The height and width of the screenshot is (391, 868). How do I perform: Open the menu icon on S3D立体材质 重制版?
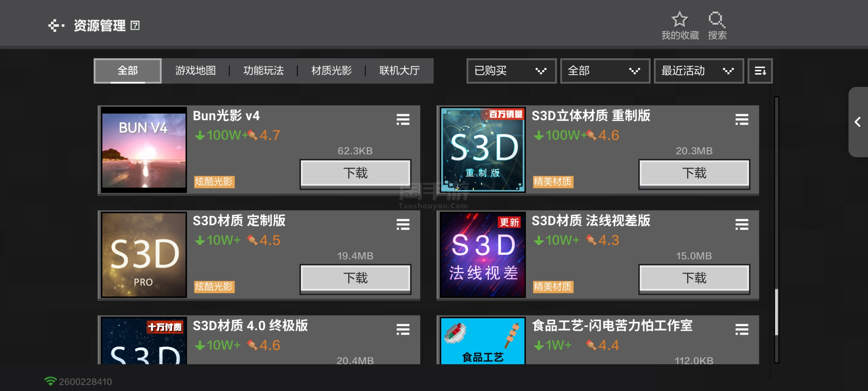pos(741,119)
